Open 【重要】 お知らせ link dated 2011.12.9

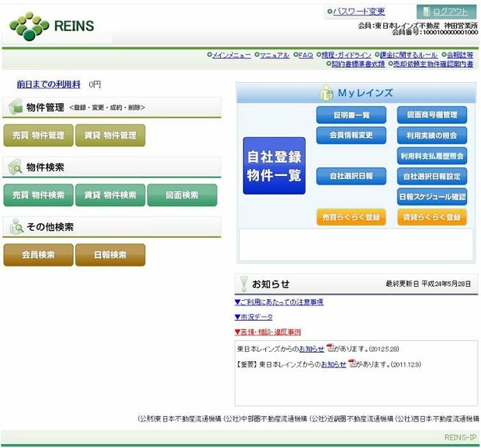tap(334, 364)
